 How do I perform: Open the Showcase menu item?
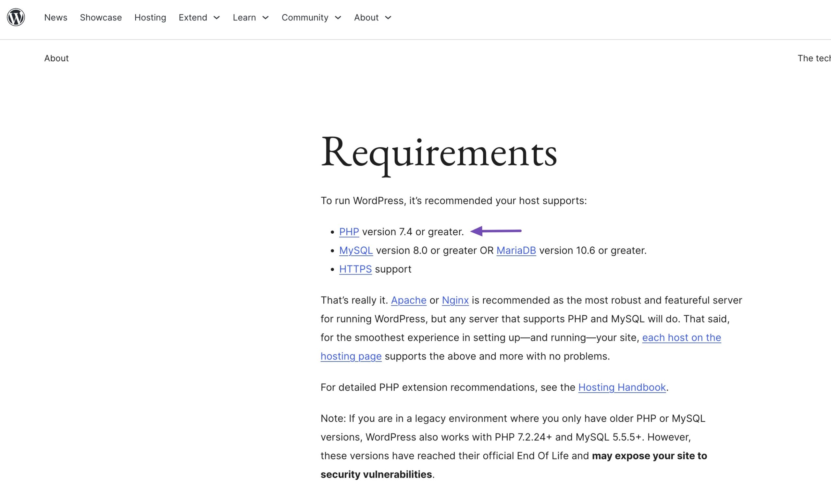101,18
